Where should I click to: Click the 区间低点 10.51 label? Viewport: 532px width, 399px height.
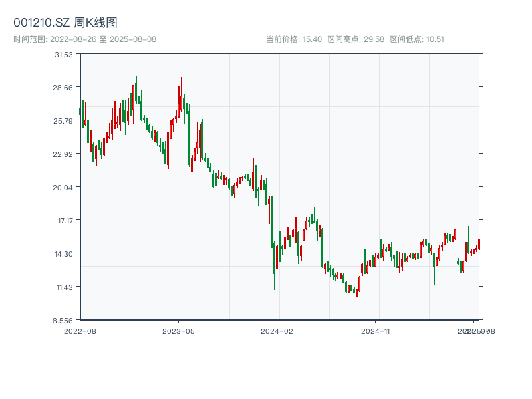point(417,39)
